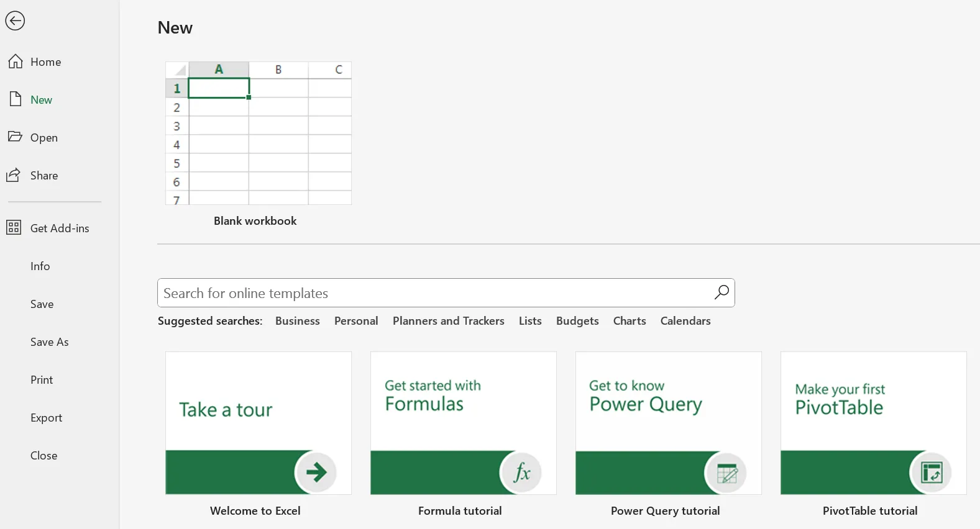Open the Get started with Formulas template
Viewport: 980px width, 529px height.
point(464,423)
